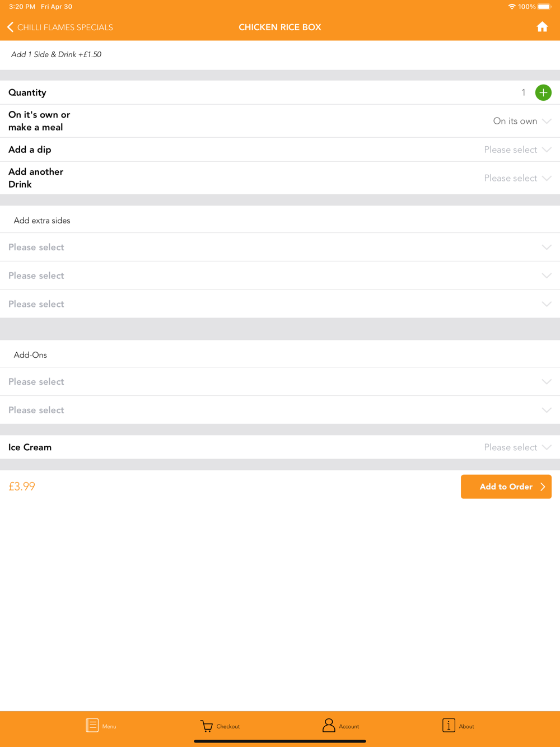Image resolution: width=560 pixels, height=747 pixels.
Task: Open first Add-Ons dropdown
Action: [280, 382]
